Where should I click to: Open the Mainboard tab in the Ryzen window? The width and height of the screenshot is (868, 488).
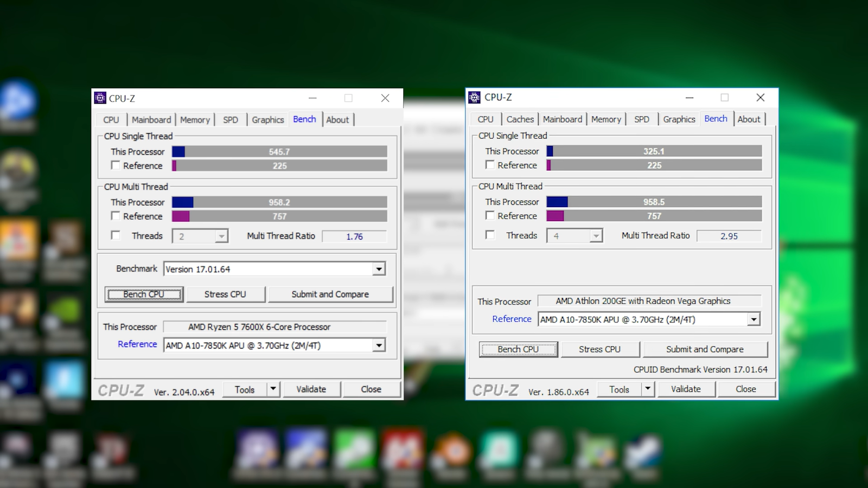point(151,120)
